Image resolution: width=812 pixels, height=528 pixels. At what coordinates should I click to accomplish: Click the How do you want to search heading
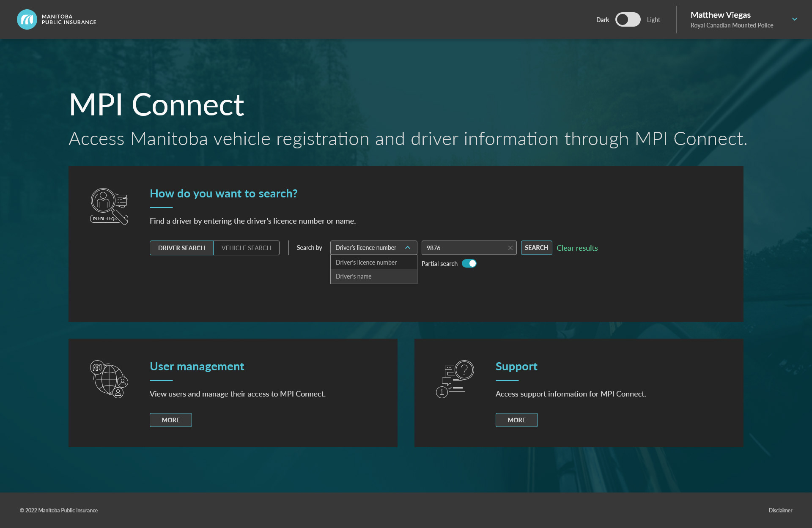pyautogui.click(x=224, y=194)
